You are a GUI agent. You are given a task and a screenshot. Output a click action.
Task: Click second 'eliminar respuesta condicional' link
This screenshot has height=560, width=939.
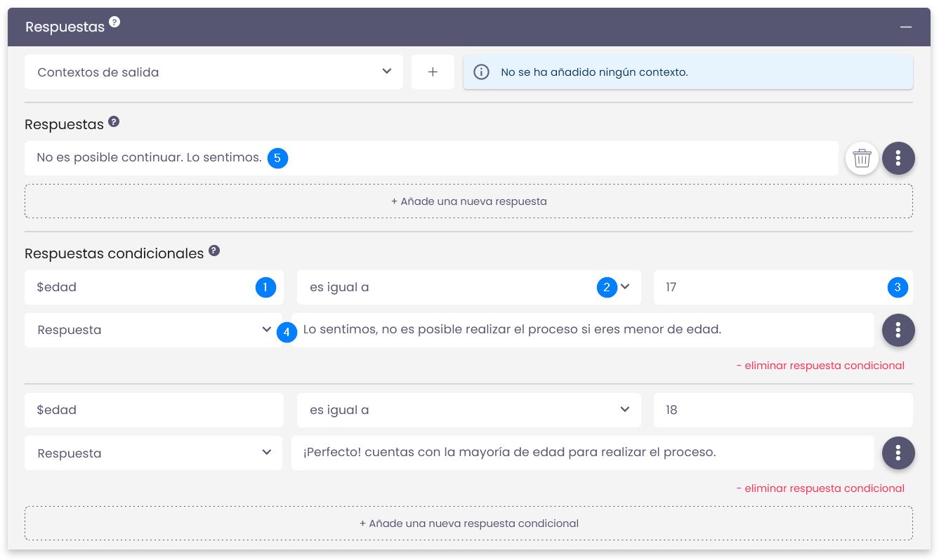pos(820,488)
